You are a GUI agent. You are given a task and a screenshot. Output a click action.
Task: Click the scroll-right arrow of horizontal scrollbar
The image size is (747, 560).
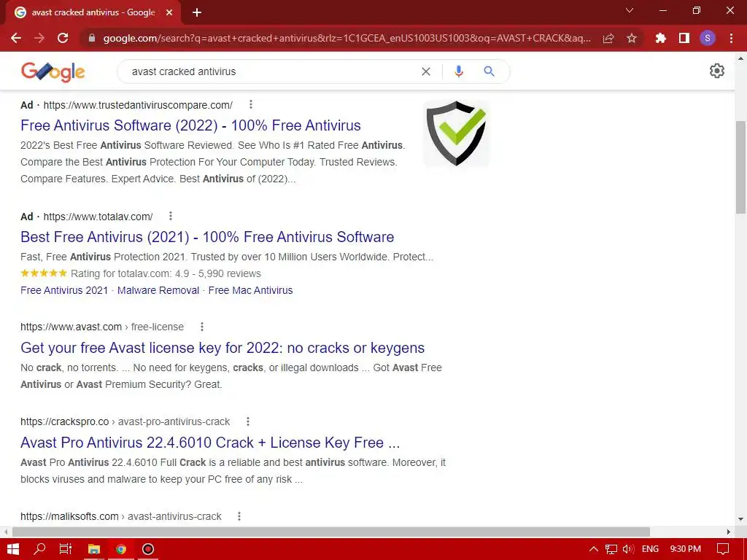pos(729,532)
